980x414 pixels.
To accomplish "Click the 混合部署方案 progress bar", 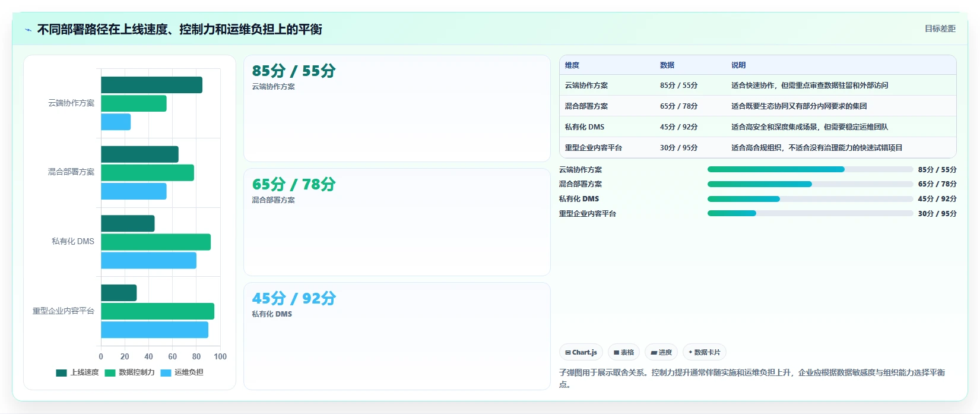I will [x=810, y=184].
